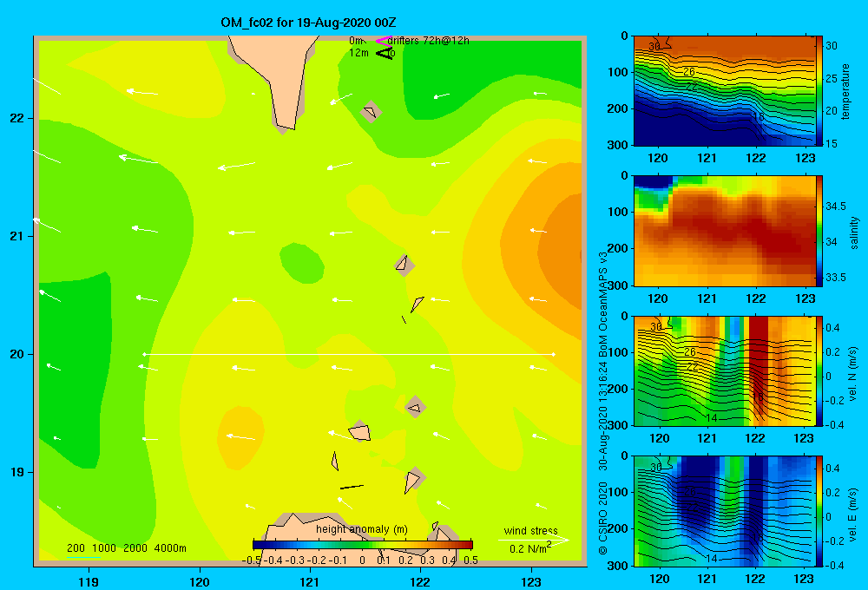Click latitude label 21 on main map
868x590 pixels.
[16, 236]
